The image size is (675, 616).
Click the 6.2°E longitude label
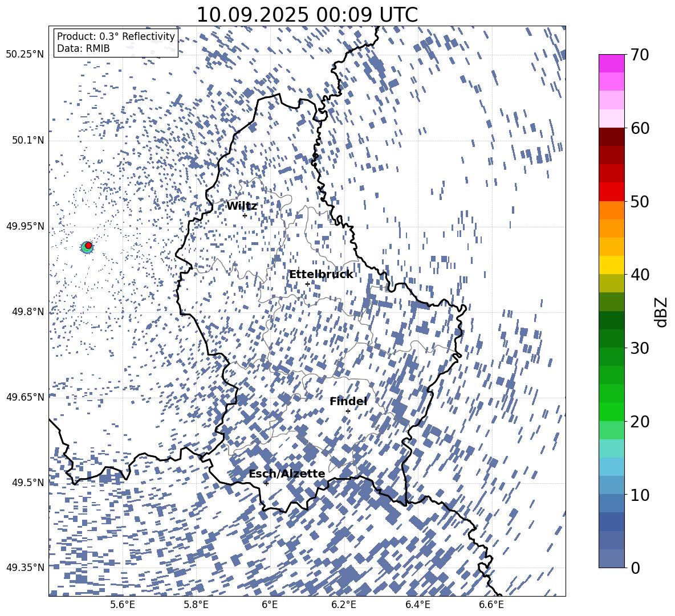tap(344, 605)
